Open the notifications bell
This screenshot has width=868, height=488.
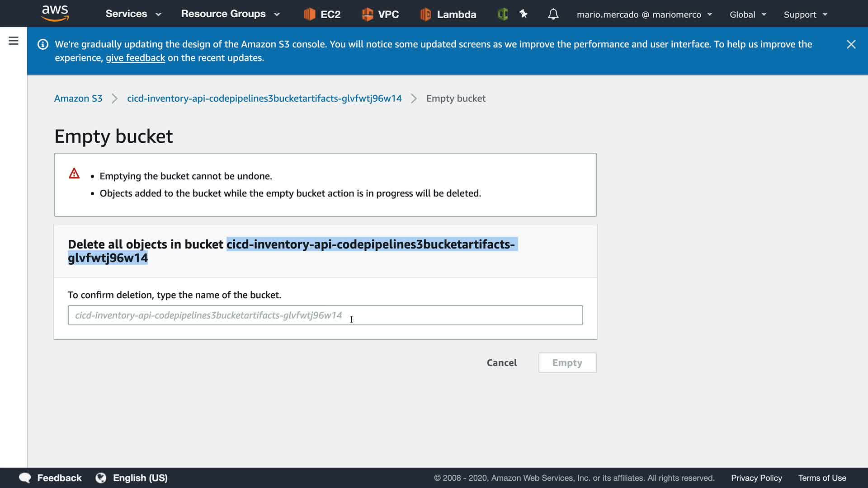tap(553, 14)
